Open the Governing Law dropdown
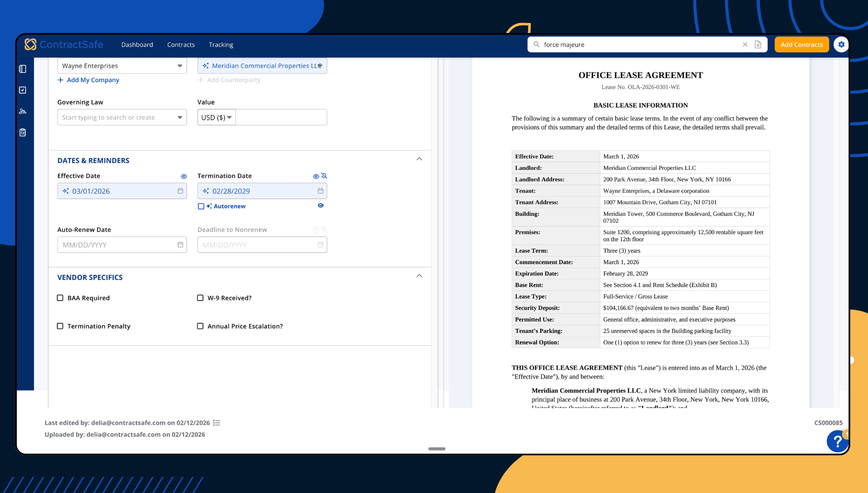 (180, 118)
